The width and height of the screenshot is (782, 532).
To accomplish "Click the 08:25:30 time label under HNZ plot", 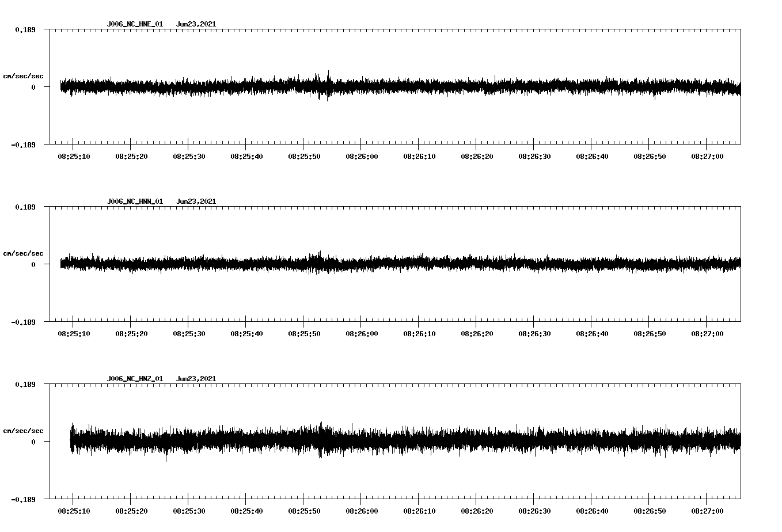I will click(189, 511).
